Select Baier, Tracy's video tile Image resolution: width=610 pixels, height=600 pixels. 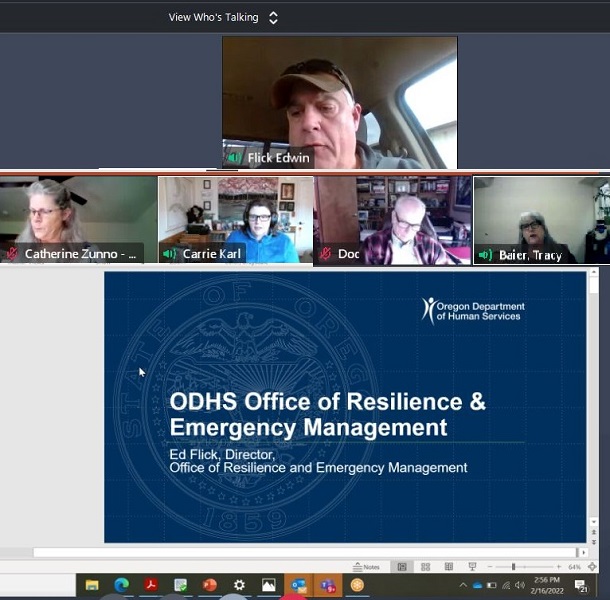point(542,220)
